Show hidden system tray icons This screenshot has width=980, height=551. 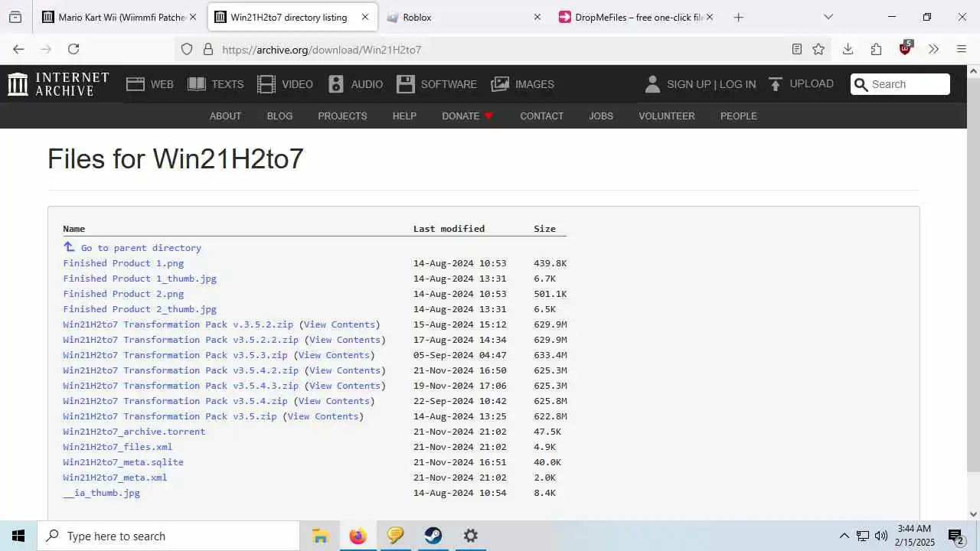pos(844,536)
